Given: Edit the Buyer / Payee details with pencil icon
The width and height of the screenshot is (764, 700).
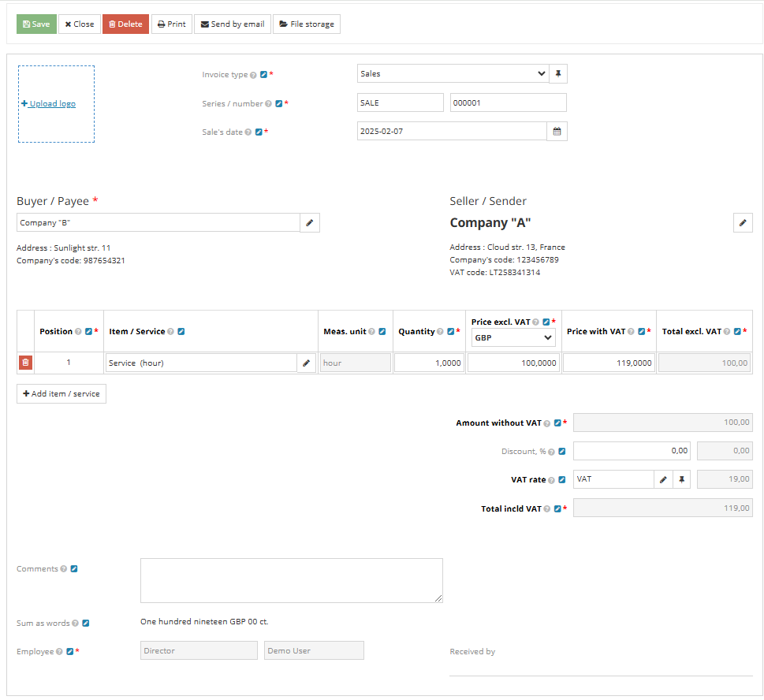Looking at the screenshot, I should tap(309, 222).
